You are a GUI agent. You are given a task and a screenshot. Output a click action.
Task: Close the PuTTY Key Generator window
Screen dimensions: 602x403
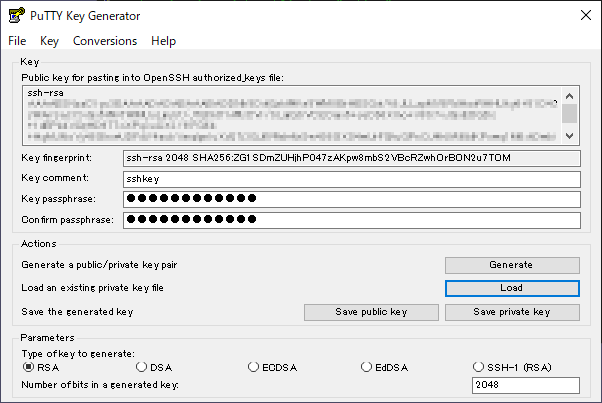pyautogui.click(x=586, y=15)
